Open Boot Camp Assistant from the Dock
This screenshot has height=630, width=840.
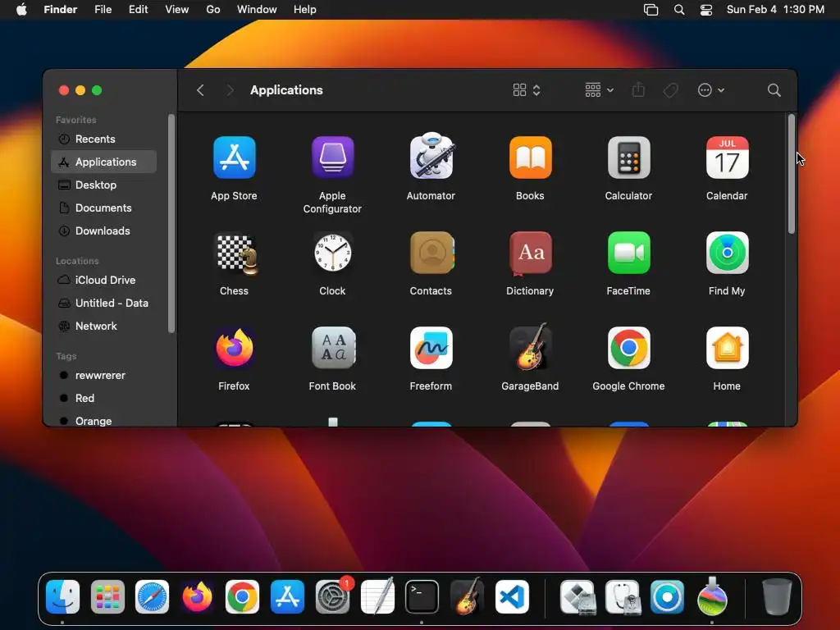click(577, 597)
